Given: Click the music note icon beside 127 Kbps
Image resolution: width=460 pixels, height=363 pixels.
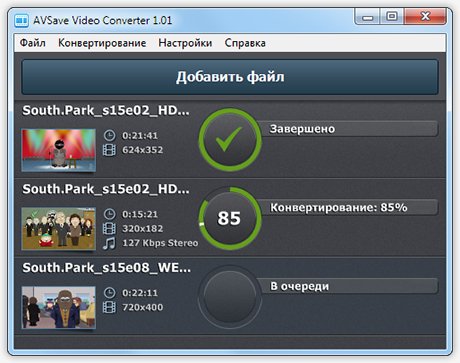Looking at the screenshot, I should tap(109, 243).
